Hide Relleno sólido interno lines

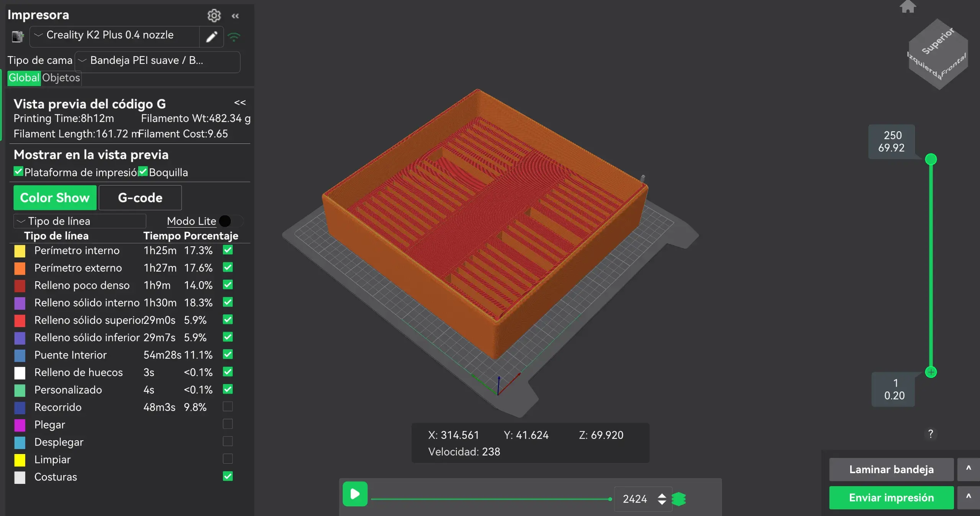228,302
